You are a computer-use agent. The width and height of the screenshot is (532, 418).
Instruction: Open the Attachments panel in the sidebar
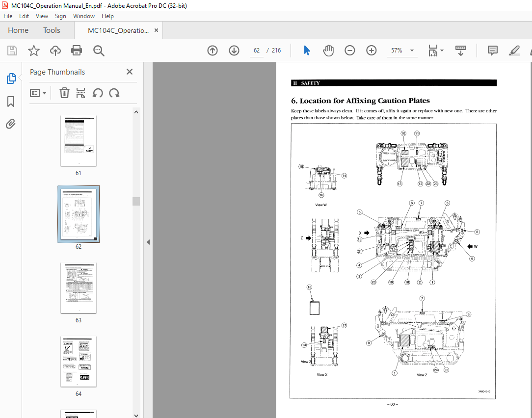click(x=11, y=124)
